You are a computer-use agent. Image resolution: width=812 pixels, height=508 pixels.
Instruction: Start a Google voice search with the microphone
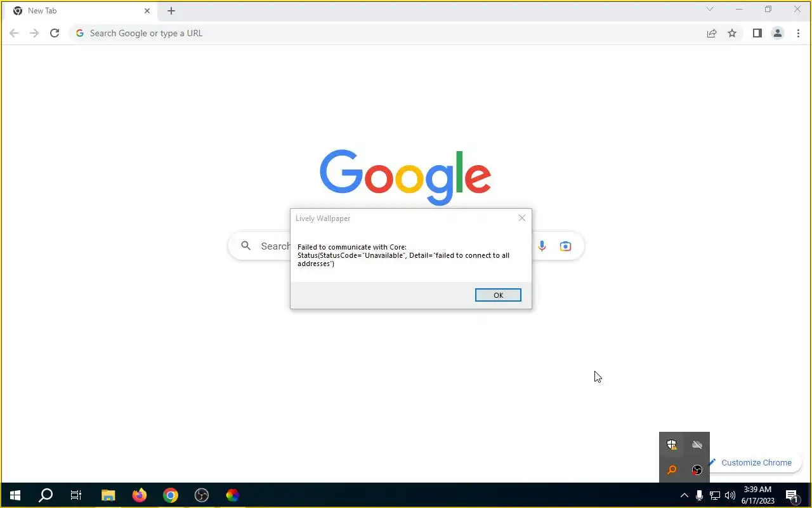542,246
